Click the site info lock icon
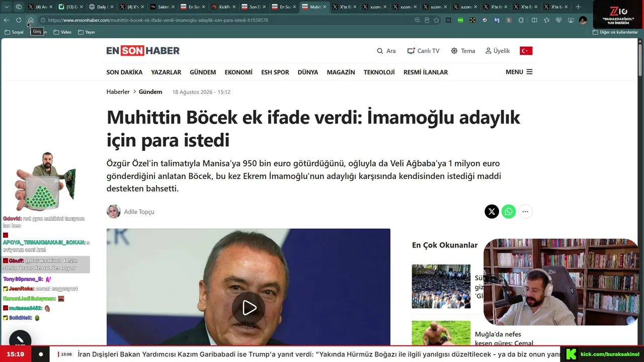 click(43, 20)
